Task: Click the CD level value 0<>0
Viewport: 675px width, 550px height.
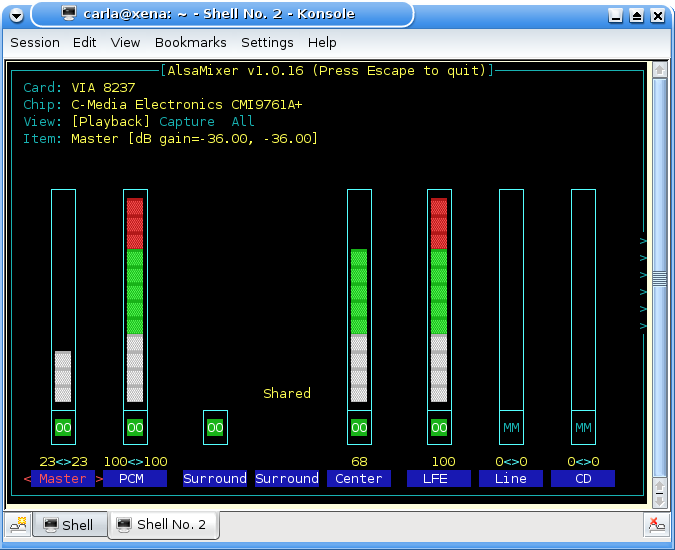Action: pos(583,462)
